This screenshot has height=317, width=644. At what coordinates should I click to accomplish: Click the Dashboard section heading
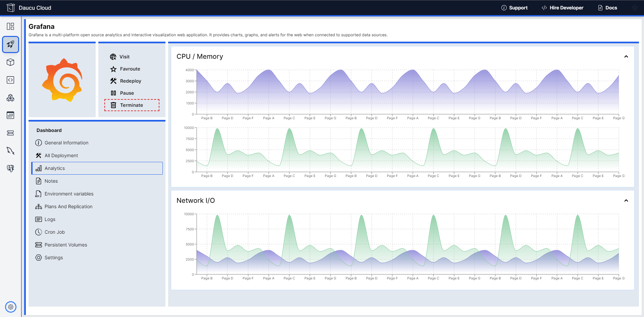point(49,130)
